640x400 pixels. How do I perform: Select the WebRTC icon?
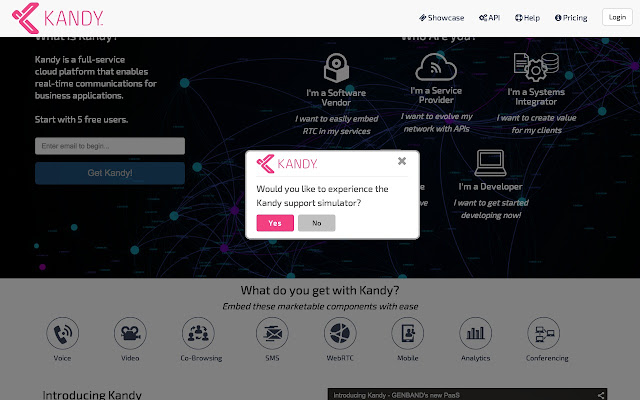(x=340, y=333)
